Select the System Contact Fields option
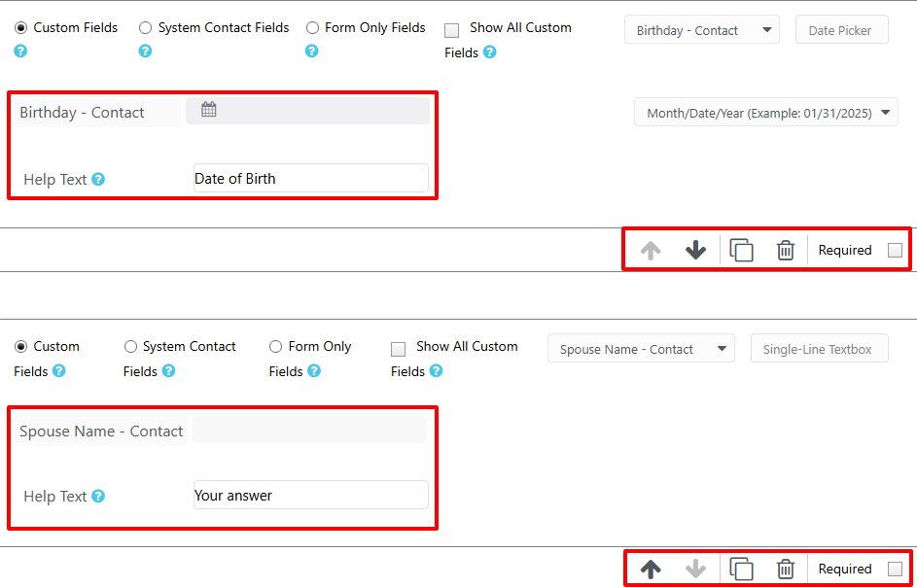This screenshot has height=588, width=917. coord(145,27)
